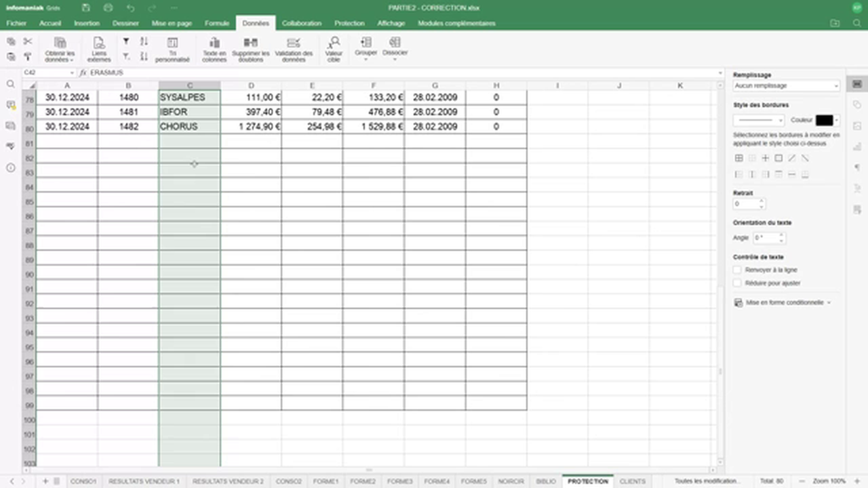Open cell settings icon in right sidebar
The height and width of the screenshot is (488, 868).
click(857, 83)
